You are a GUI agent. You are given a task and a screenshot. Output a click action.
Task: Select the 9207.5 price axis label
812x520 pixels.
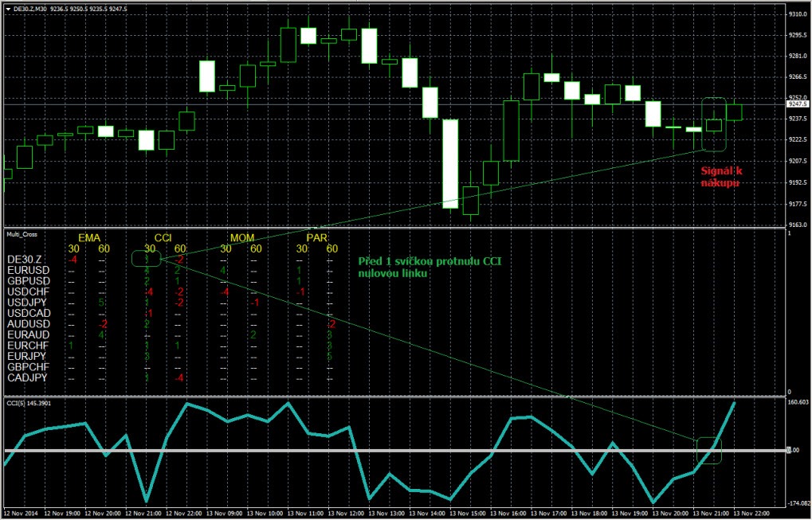point(798,161)
